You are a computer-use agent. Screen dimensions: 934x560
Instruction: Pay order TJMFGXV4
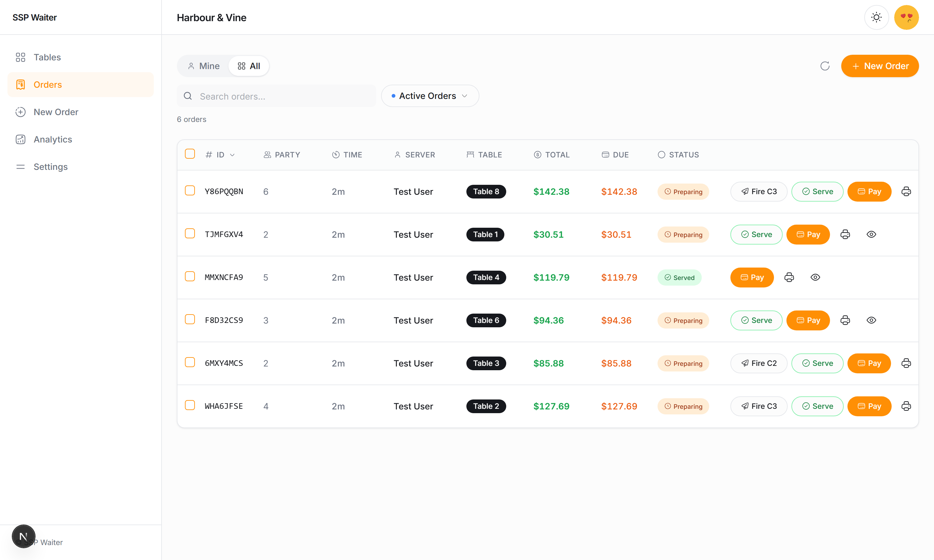pos(808,234)
